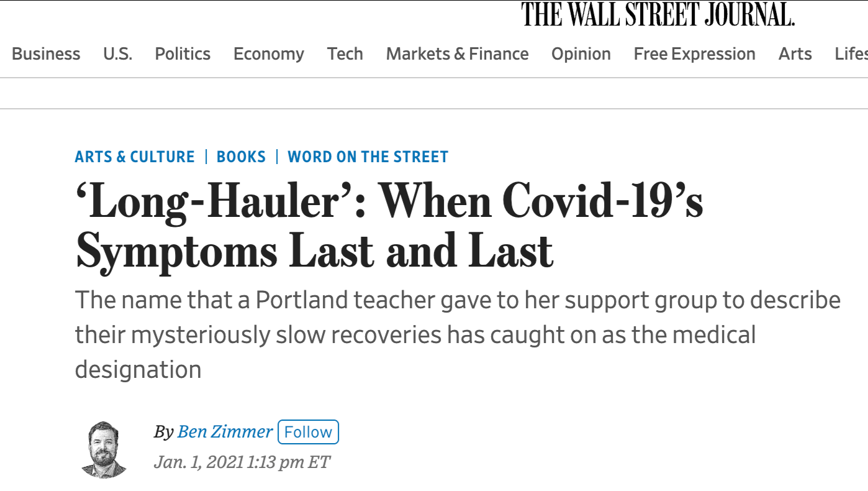Viewport: 868px width, 491px height.
Task: Click Ben Zimmer's author portrait
Action: [x=104, y=449]
